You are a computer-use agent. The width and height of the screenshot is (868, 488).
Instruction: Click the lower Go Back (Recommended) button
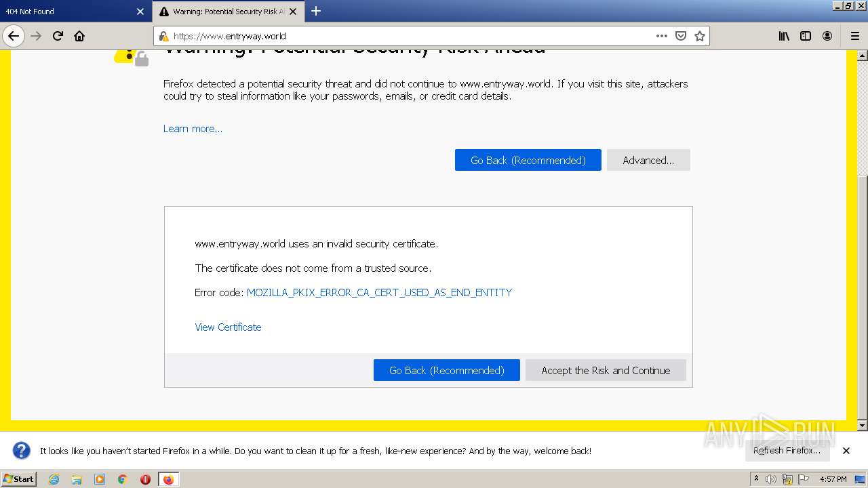[447, 370]
